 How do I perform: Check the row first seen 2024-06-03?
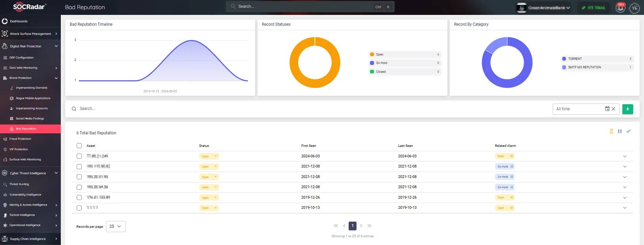pos(79,156)
